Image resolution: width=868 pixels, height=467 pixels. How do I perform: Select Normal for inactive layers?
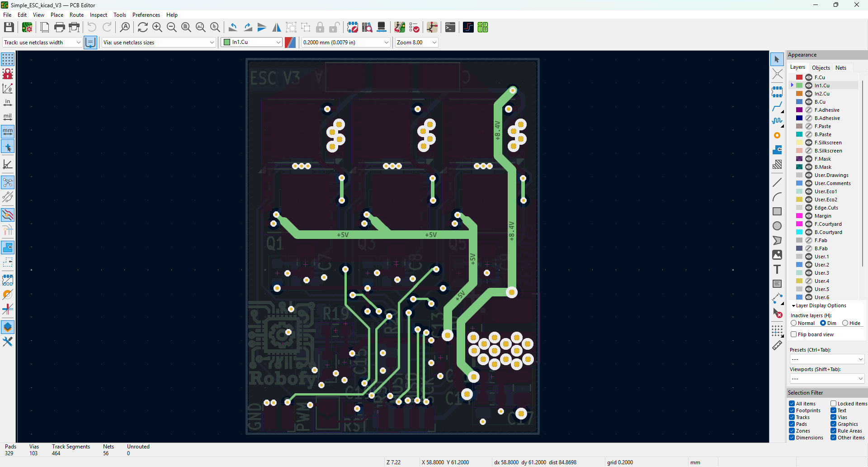click(794, 323)
